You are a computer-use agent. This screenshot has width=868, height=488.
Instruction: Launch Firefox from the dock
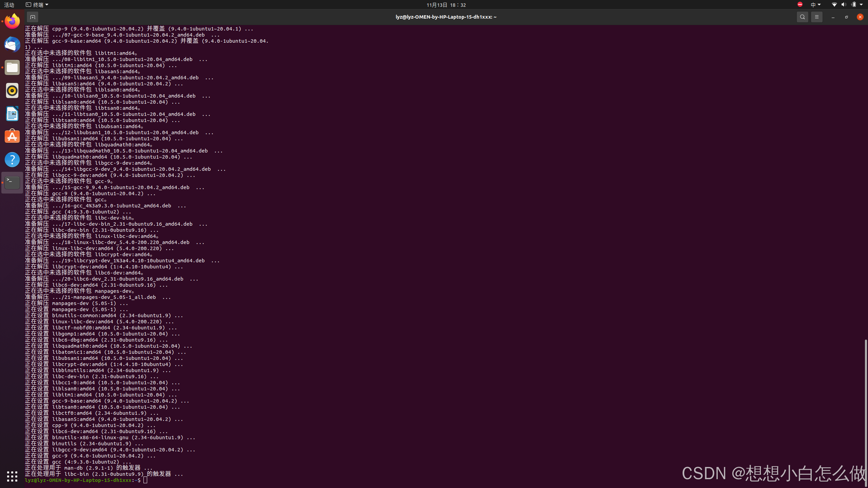pyautogui.click(x=12, y=21)
